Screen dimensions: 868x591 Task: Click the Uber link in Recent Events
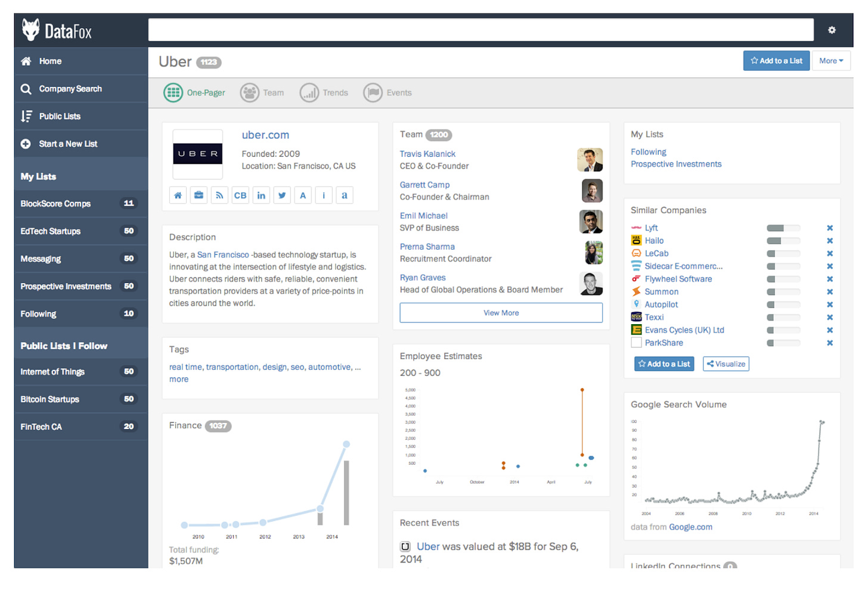click(428, 547)
